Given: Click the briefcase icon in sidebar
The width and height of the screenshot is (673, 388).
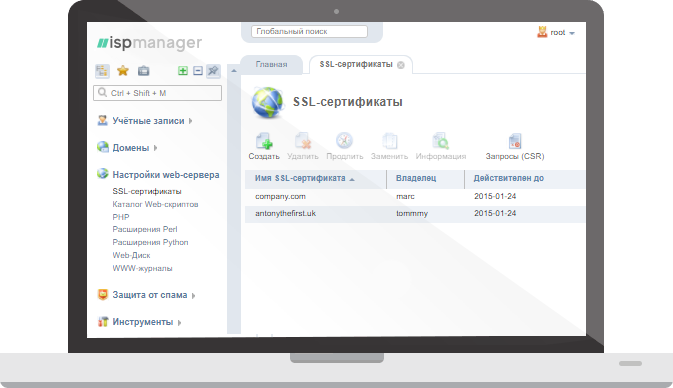Looking at the screenshot, I should coord(143,71).
